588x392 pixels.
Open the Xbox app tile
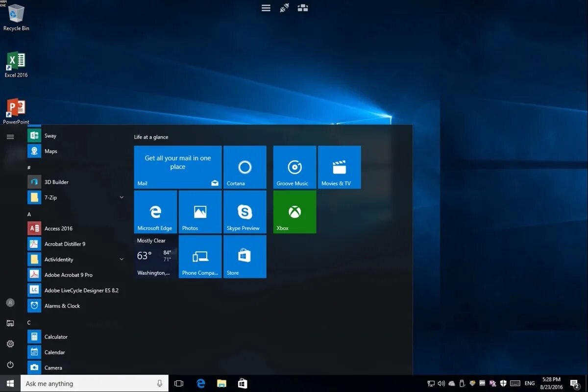[294, 212]
